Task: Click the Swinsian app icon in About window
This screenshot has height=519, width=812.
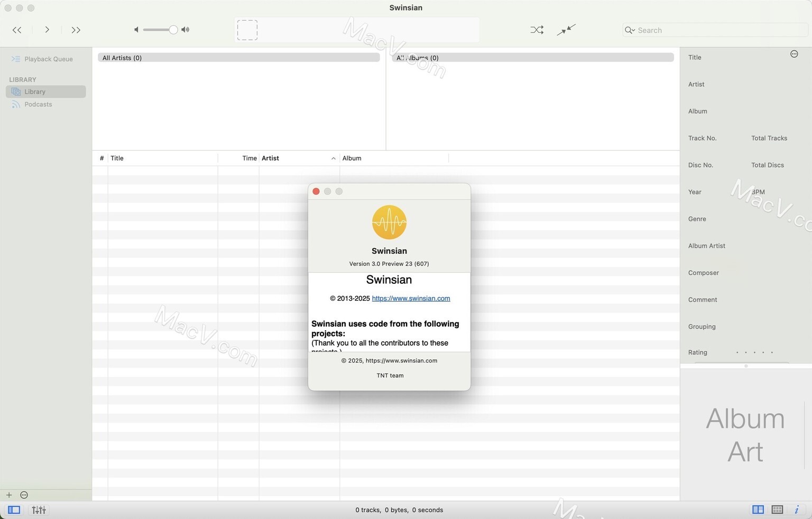Action: point(389,223)
